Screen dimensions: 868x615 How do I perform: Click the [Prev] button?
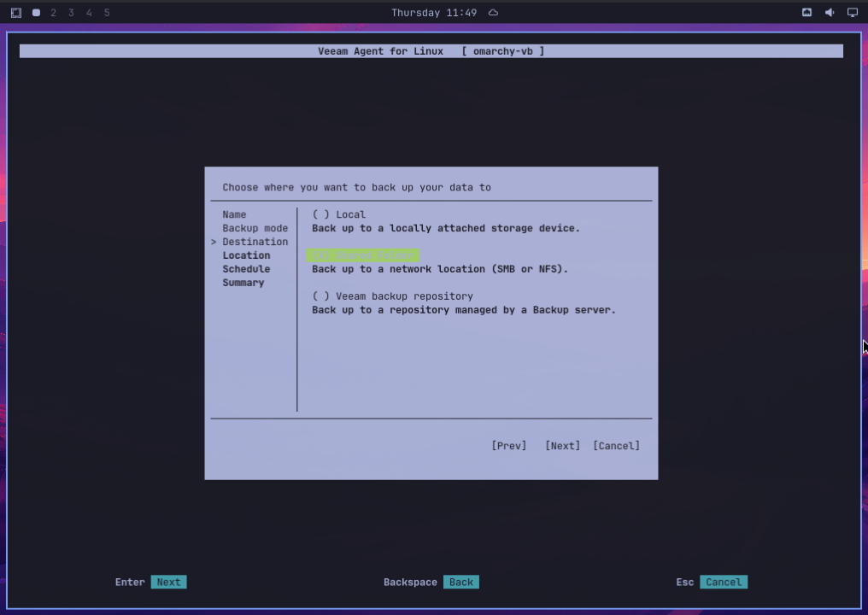pos(508,446)
